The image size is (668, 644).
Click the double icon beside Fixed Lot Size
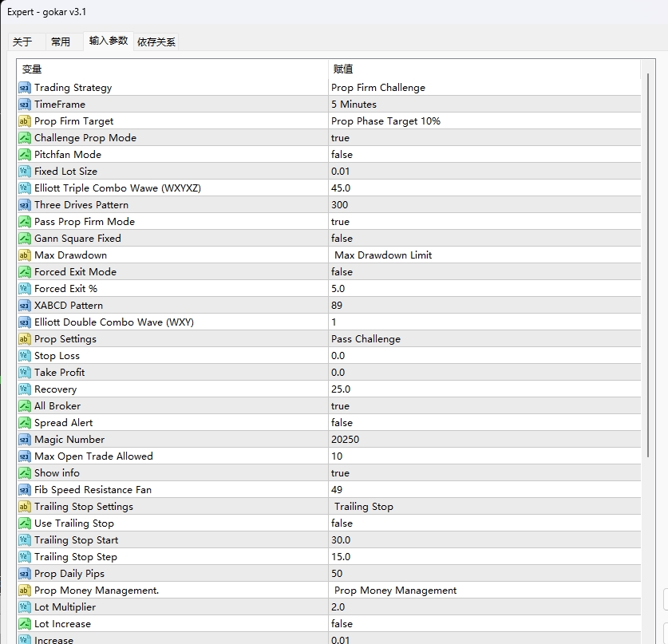coord(24,172)
